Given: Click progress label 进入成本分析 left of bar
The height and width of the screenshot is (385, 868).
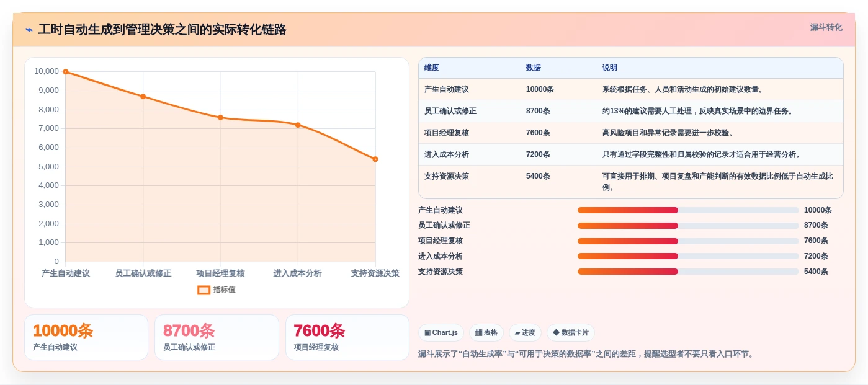Looking at the screenshot, I should coord(441,256).
